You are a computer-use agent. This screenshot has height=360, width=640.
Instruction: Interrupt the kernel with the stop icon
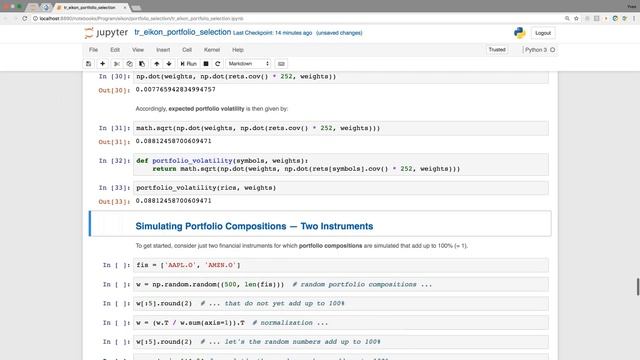pos(206,64)
